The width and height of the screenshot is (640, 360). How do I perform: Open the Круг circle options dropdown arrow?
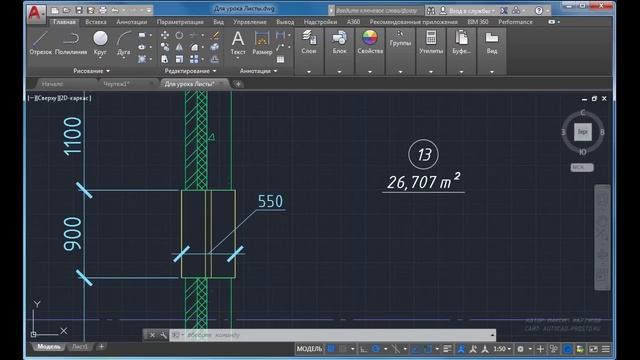(100, 58)
